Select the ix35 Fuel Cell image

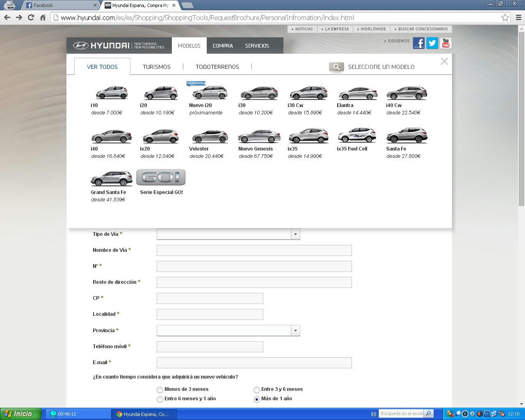pyautogui.click(x=357, y=135)
